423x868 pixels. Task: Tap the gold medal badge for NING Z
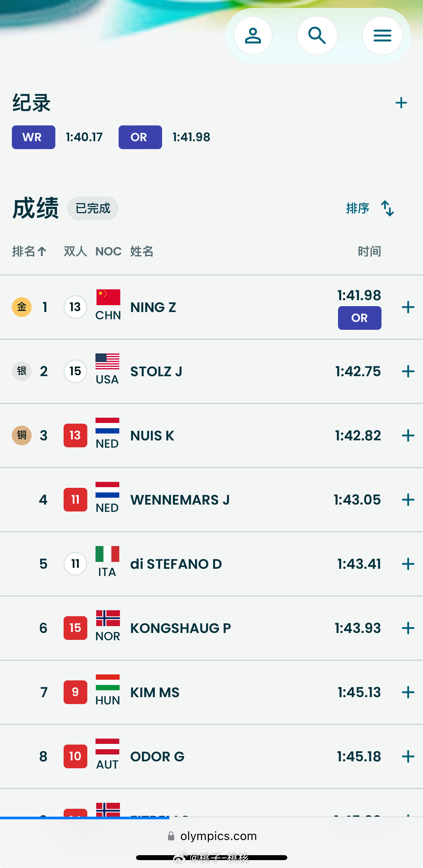[22, 307]
